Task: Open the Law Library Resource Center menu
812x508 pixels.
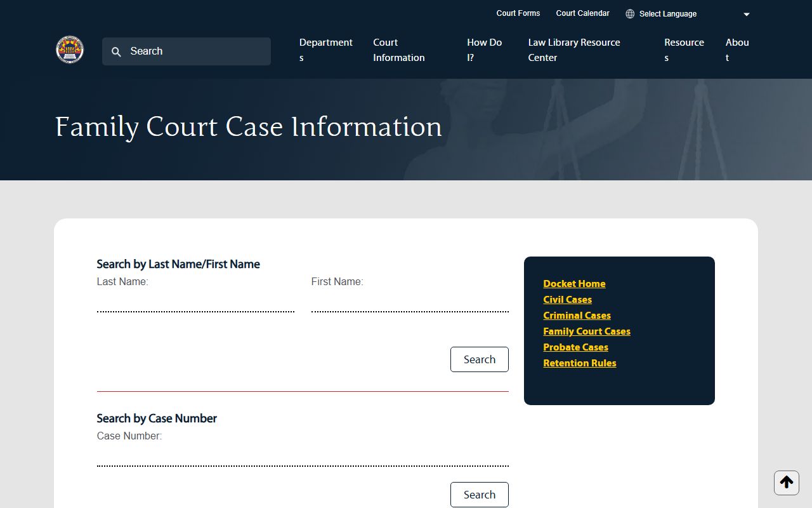Action: (x=574, y=50)
